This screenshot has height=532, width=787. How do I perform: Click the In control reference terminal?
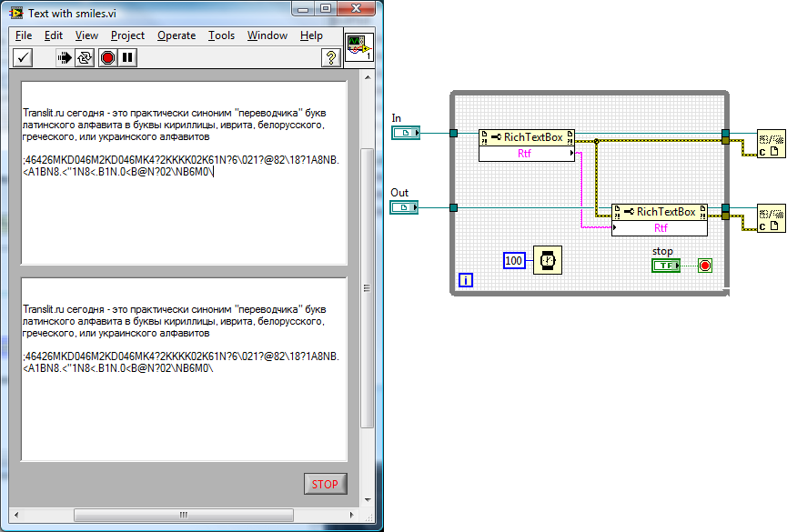[x=406, y=134]
